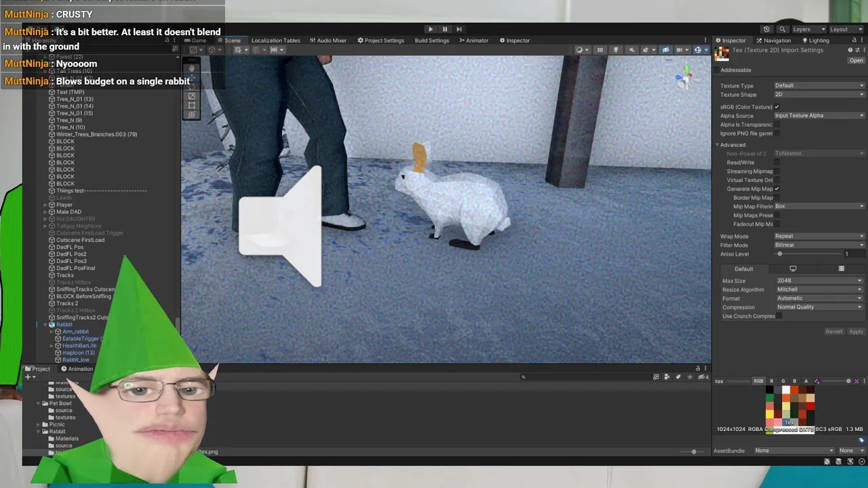
Task: Toggle the Addressable checkbox
Action: coord(717,70)
